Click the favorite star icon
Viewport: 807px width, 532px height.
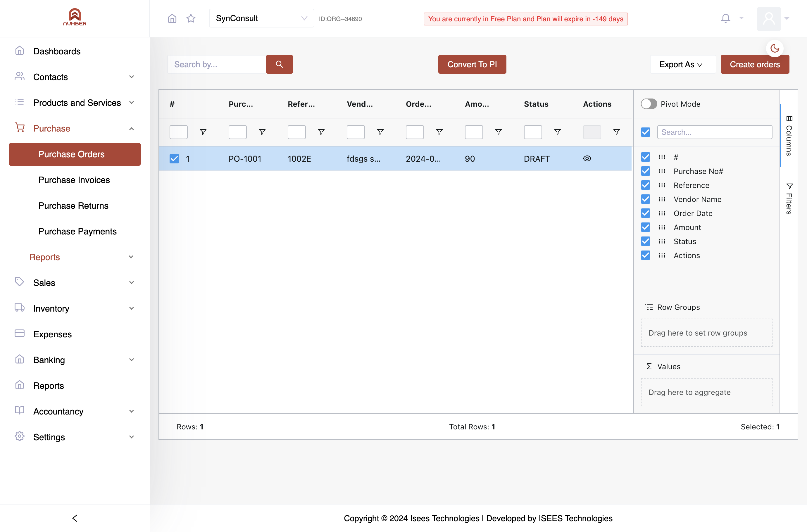point(191,18)
